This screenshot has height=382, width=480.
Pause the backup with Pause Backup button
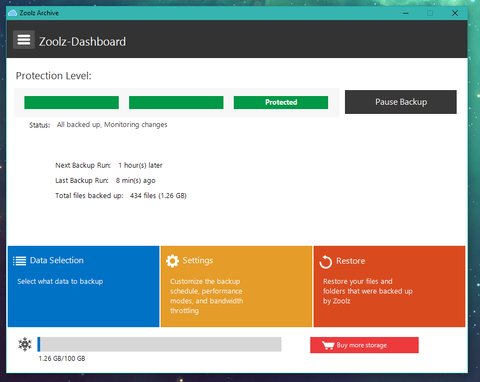pos(401,102)
